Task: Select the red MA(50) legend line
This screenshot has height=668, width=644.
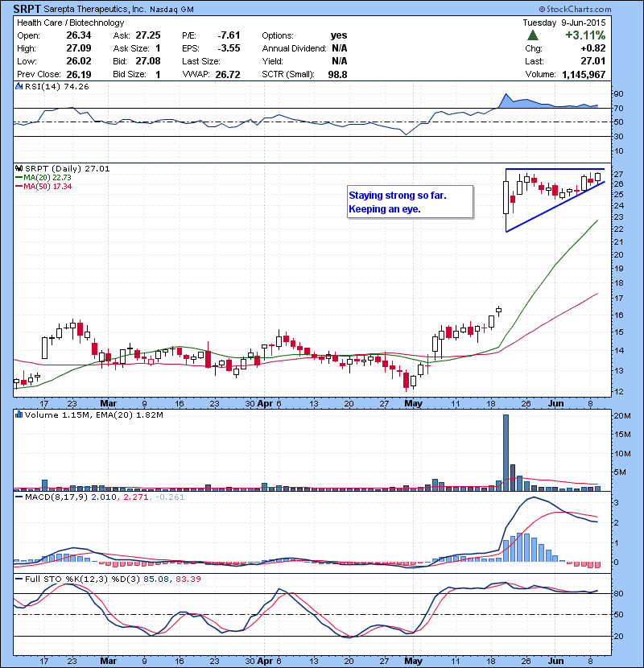Action: tap(19, 187)
